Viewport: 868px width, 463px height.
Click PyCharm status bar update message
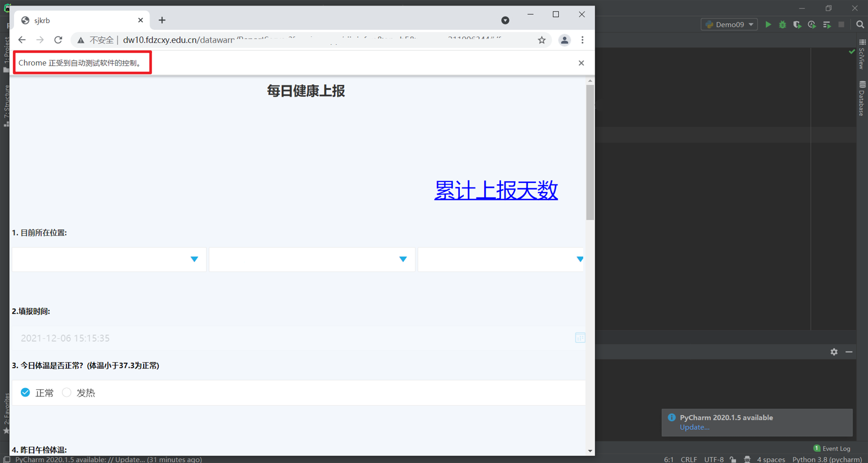(108, 459)
